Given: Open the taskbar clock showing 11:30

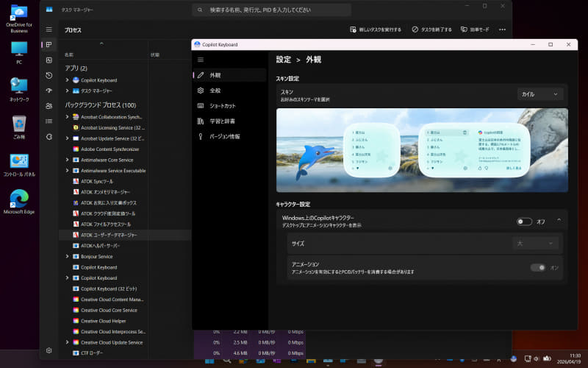Looking at the screenshot, I should pos(569,358).
